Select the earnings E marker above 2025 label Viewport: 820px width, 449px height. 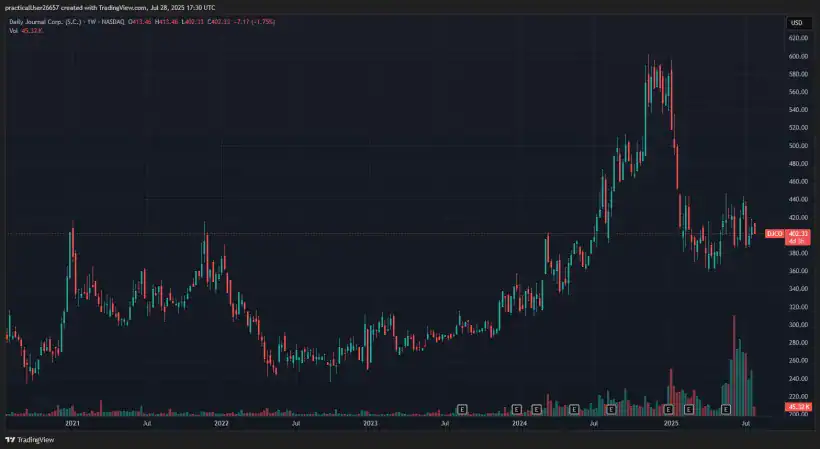pyautogui.click(x=668, y=409)
